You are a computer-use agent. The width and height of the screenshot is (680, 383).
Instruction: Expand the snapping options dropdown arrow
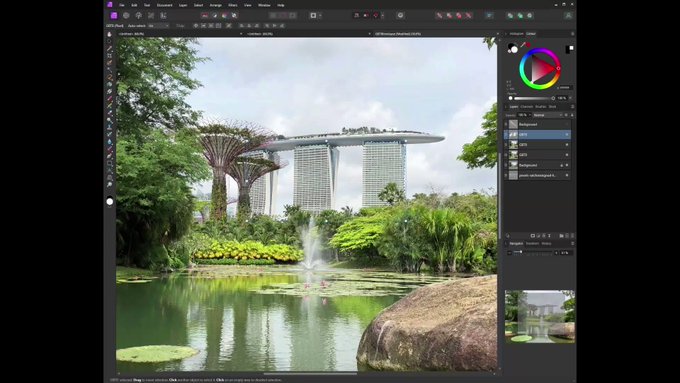(x=382, y=15)
